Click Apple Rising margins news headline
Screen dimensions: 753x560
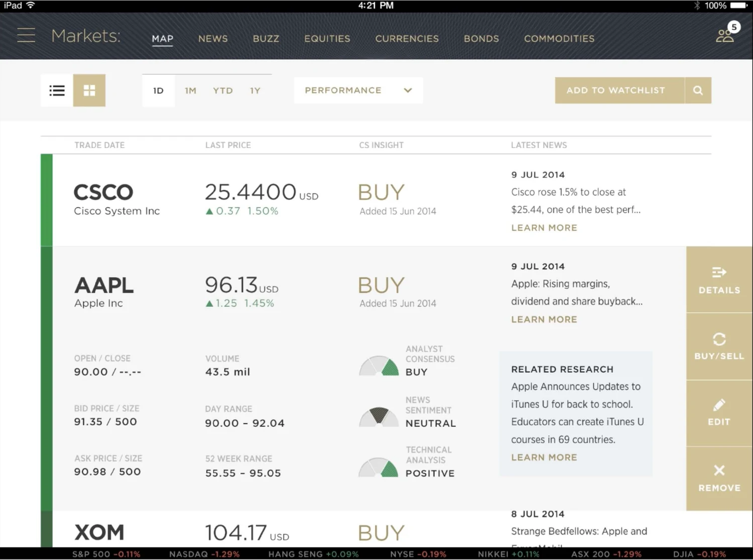[577, 293]
